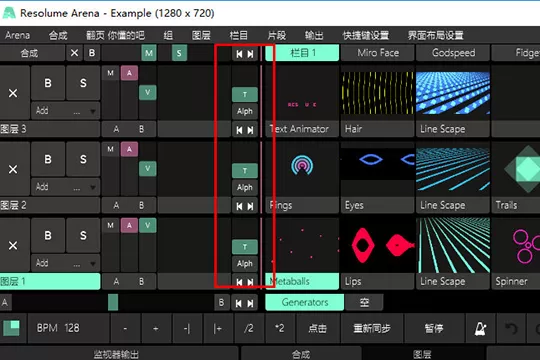Viewport: 540px width, 360px height.
Task: Click previous clip arrow in composition row
Action: coord(239,54)
